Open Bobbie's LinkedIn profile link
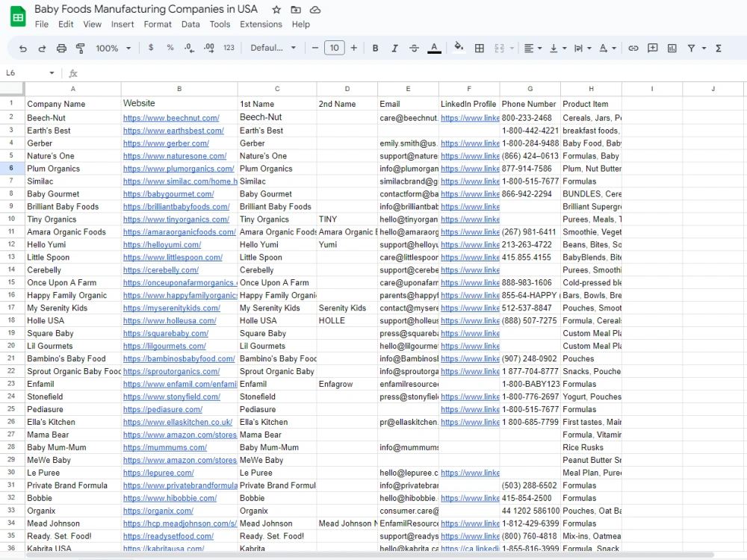The height and width of the screenshot is (560, 747). [x=470, y=498]
